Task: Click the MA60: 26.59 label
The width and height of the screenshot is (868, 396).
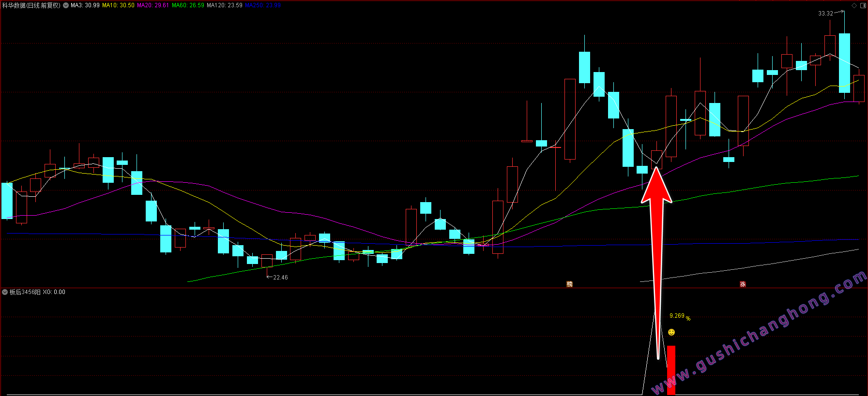Action: click(x=188, y=5)
